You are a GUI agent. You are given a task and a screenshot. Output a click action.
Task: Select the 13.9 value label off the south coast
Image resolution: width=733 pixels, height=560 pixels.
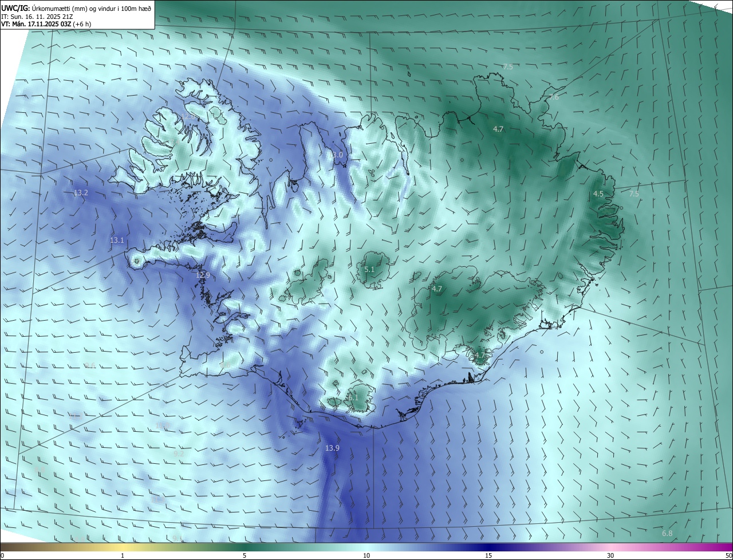point(332,448)
